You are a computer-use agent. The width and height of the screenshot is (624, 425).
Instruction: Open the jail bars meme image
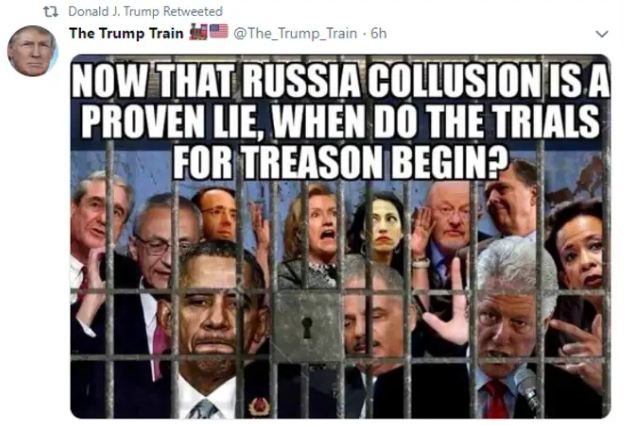341,236
